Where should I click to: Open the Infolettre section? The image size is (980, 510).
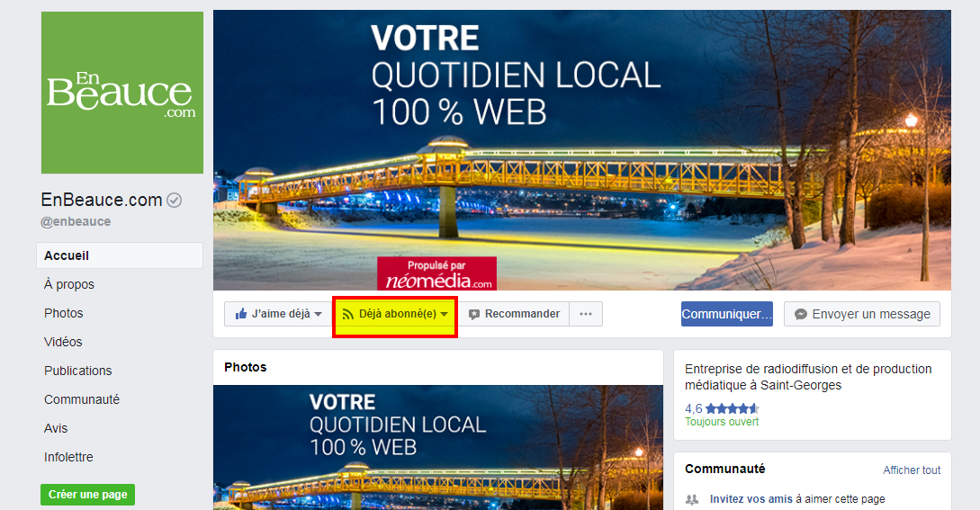click(x=68, y=457)
